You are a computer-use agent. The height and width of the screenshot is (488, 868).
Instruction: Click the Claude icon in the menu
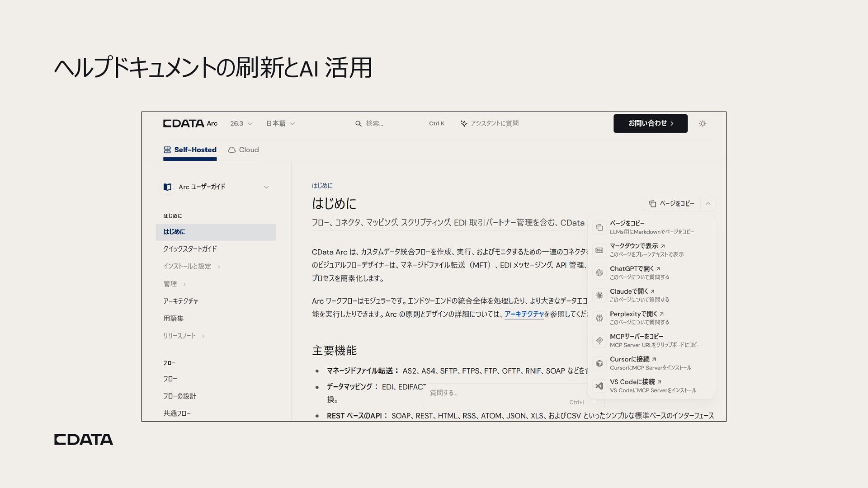pos(599,295)
